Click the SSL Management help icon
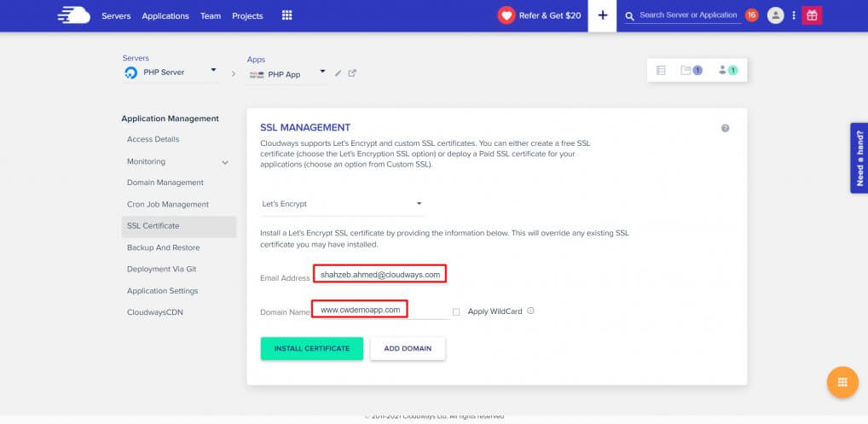The width and height of the screenshot is (868, 424). (725, 129)
